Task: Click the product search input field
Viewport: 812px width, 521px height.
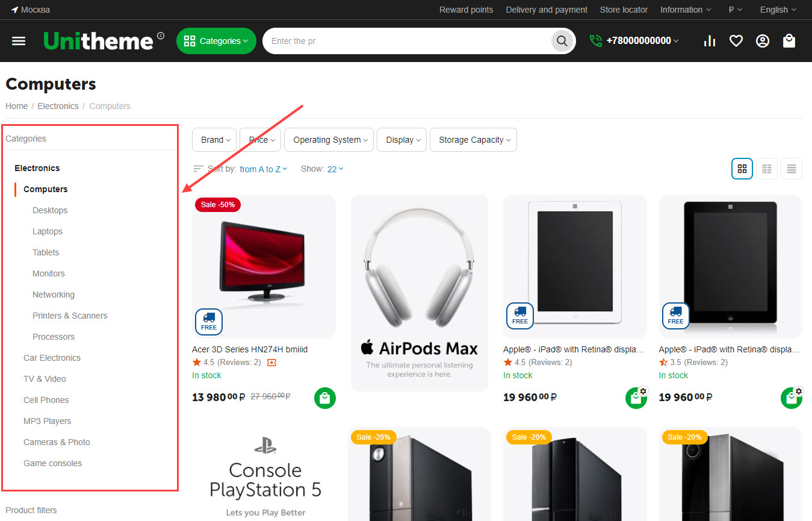Action: [x=406, y=41]
